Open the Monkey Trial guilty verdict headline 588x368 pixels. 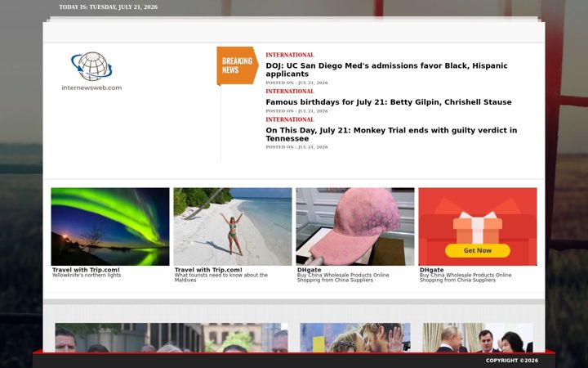click(x=391, y=134)
